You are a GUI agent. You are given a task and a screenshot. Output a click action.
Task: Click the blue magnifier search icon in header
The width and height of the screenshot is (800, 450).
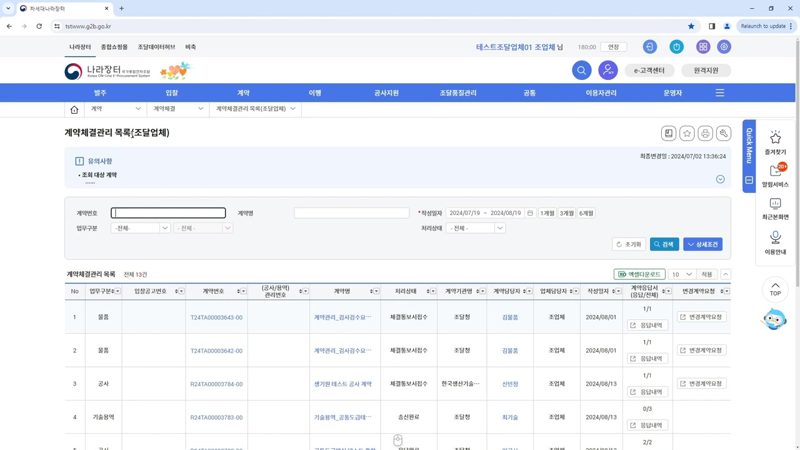581,70
